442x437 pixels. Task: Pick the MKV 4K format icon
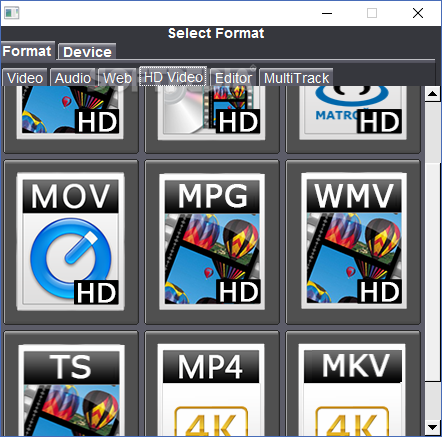[x=353, y=383]
